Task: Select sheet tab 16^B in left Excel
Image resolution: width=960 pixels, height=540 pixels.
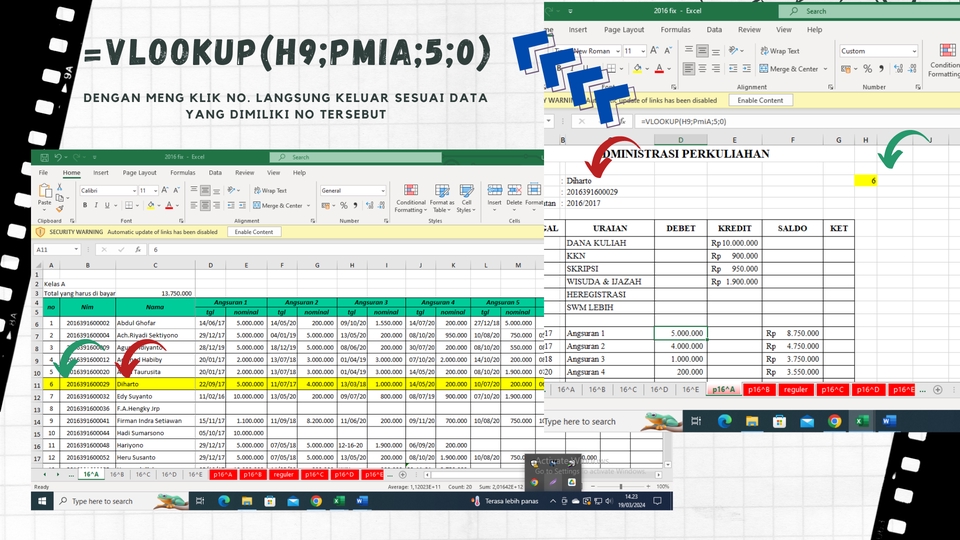Action: 117,474
